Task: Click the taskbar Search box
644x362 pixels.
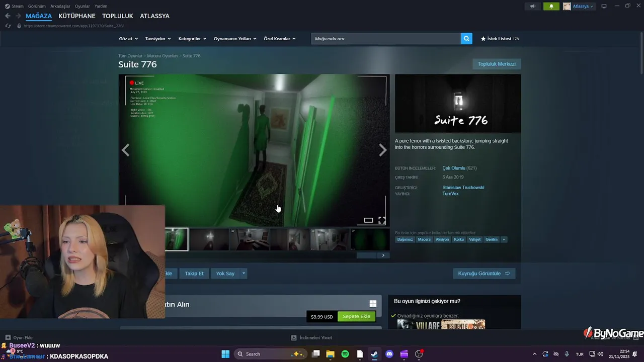Action: 271,354
